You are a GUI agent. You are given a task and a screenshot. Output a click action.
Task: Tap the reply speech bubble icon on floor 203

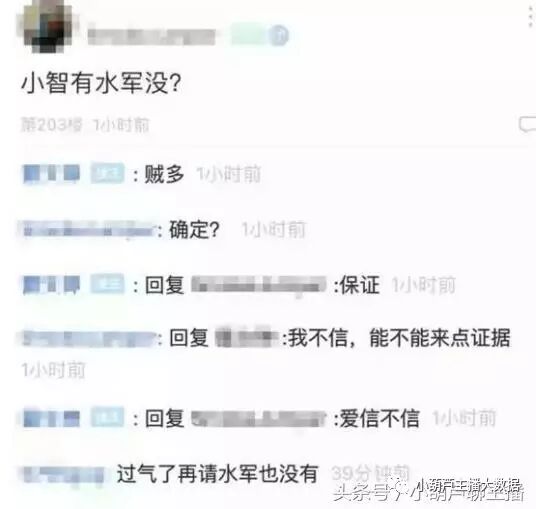(527, 124)
